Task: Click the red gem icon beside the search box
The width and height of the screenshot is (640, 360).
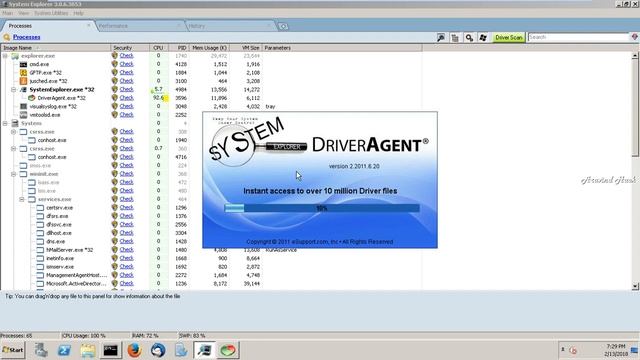Action: click(635, 37)
